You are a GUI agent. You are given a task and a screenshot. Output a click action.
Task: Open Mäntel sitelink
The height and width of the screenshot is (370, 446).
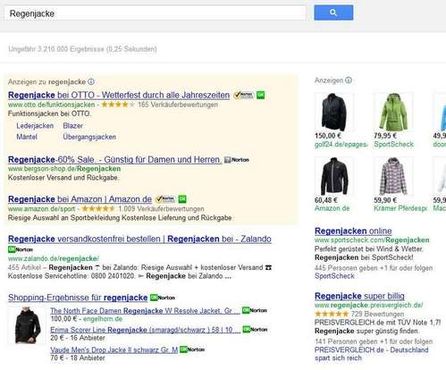point(27,137)
